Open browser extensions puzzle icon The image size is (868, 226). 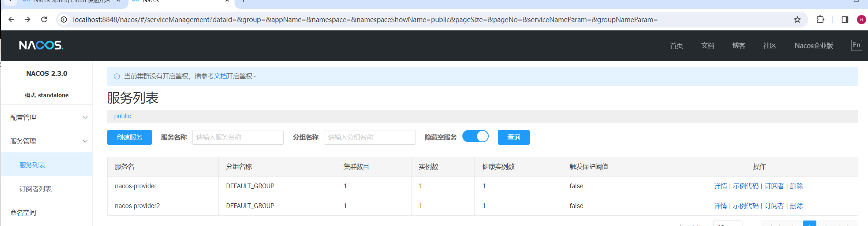pyautogui.click(x=820, y=19)
